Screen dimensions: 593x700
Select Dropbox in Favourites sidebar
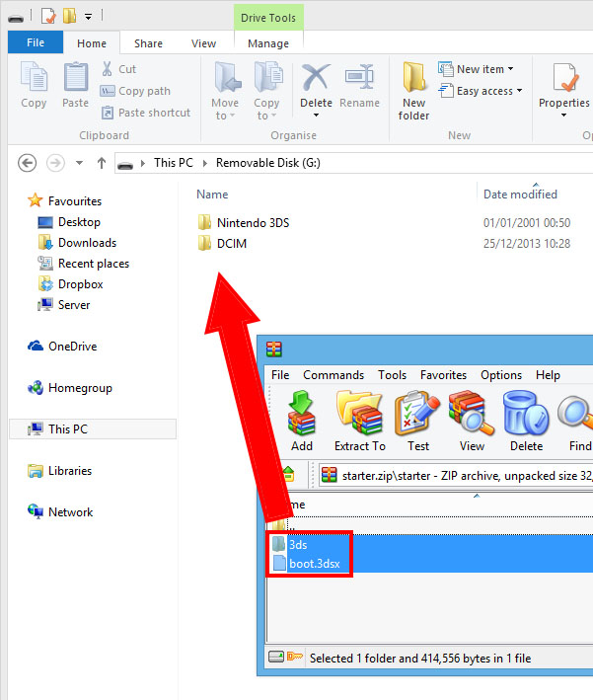(80, 284)
